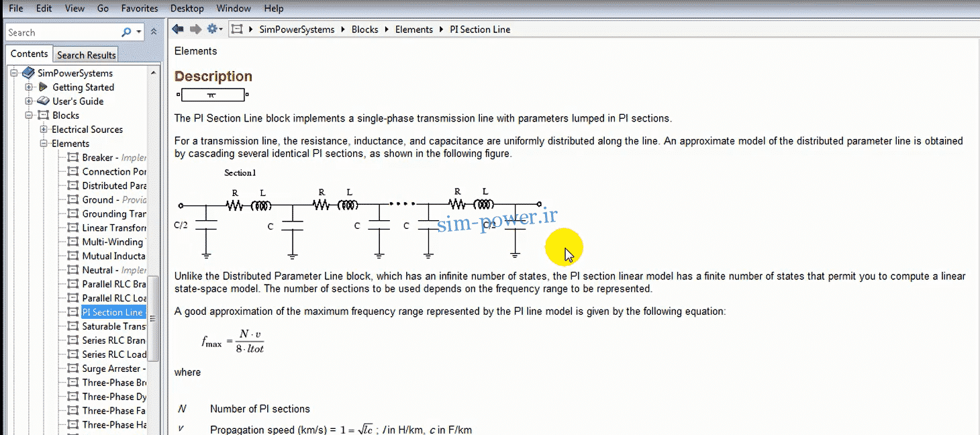Open the Favorites menu
Image resolution: width=980 pixels, height=435 pixels.
(x=140, y=9)
